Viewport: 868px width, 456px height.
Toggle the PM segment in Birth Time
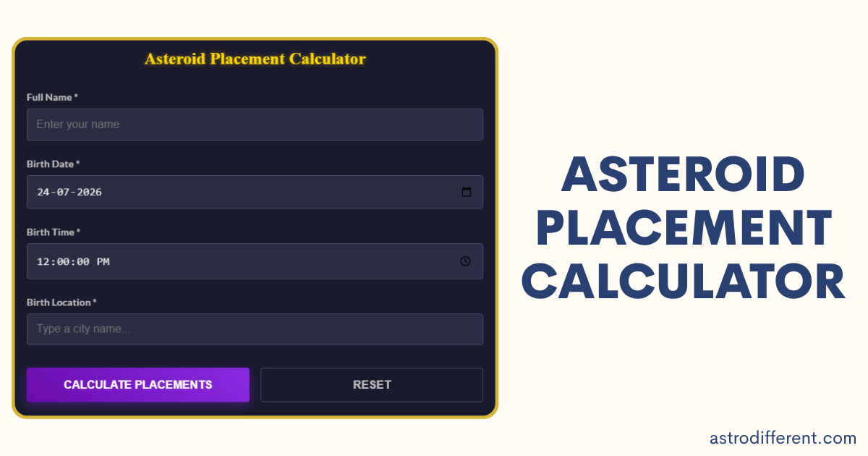click(x=103, y=262)
